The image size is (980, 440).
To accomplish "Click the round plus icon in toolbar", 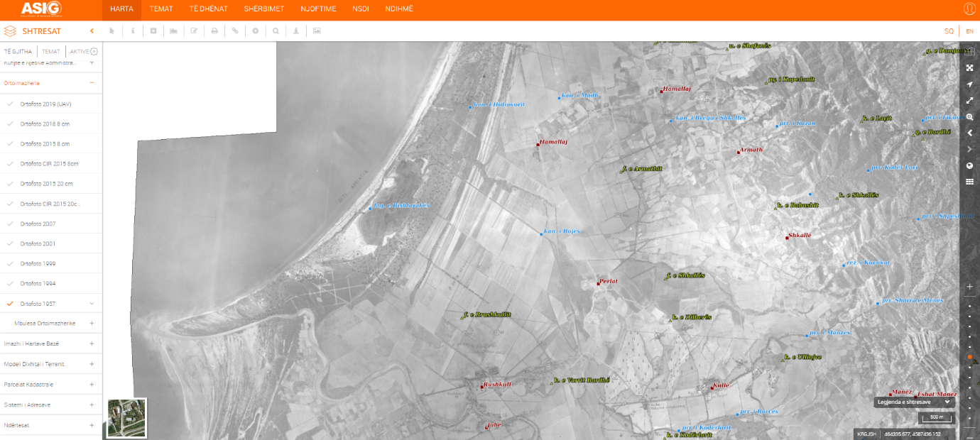I will [x=256, y=31].
